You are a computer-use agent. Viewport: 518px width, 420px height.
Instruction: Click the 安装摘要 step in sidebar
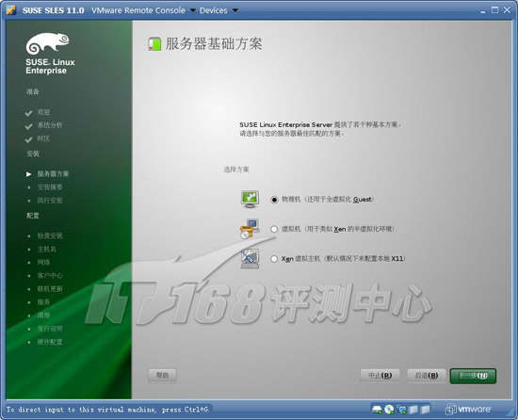[x=50, y=187]
